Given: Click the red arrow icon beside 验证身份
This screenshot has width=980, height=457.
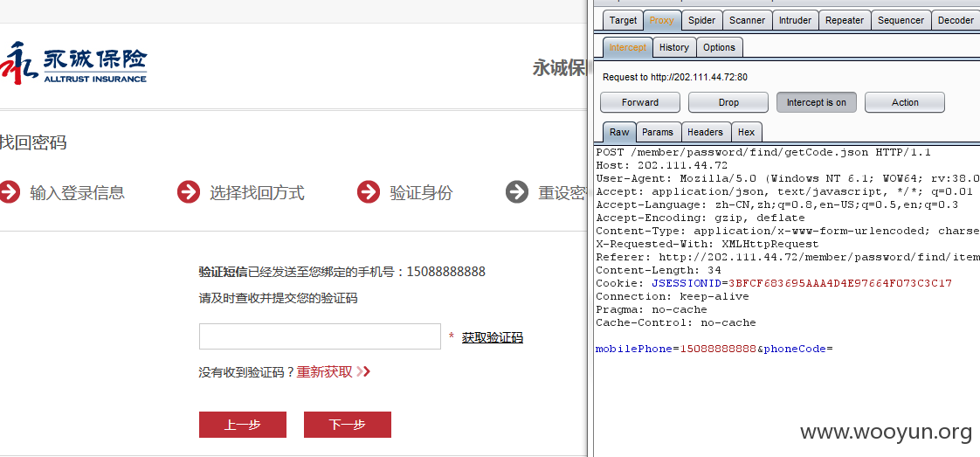Looking at the screenshot, I should [369, 192].
